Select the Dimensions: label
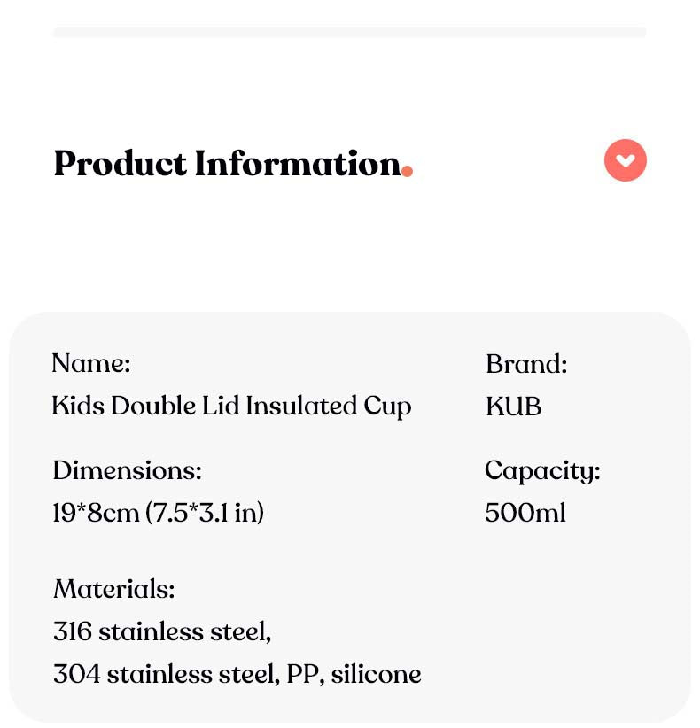The height and width of the screenshot is (728, 700). point(127,470)
